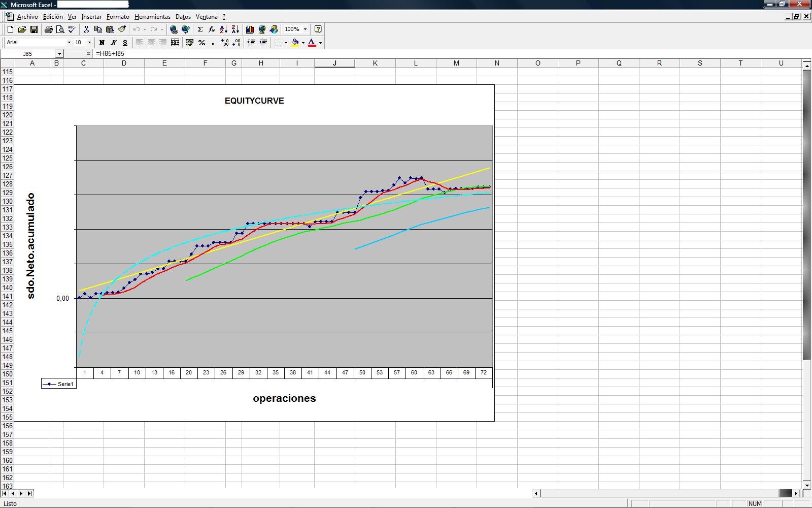Screen dimensions: 812x508
Task: Click the Save floppy disk icon
Action: 34,29
